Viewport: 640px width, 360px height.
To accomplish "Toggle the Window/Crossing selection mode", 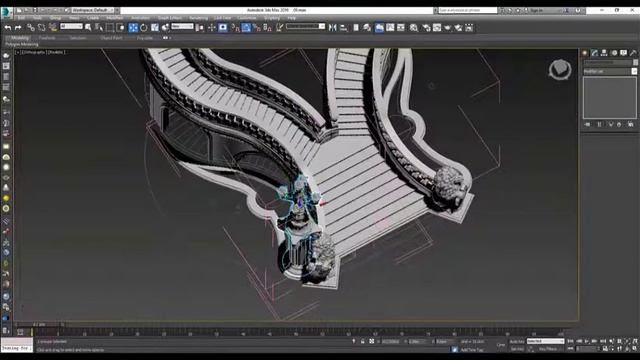I will click(x=120, y=27).
